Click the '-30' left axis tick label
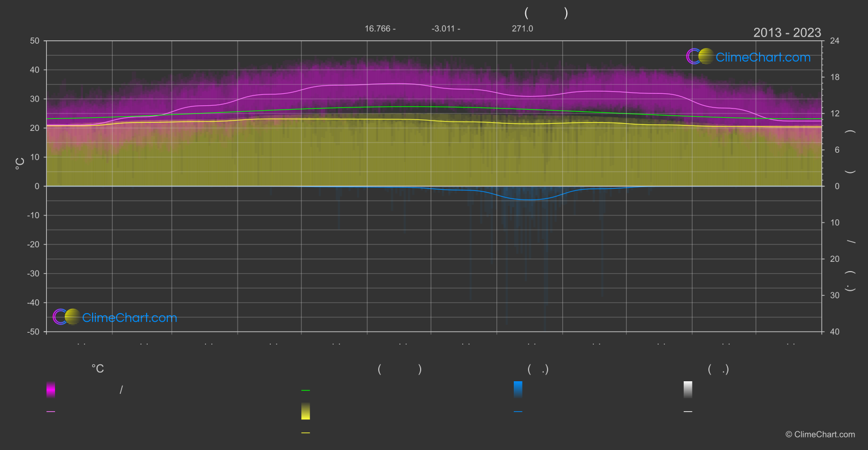868x450 pixels. (33, 274)
